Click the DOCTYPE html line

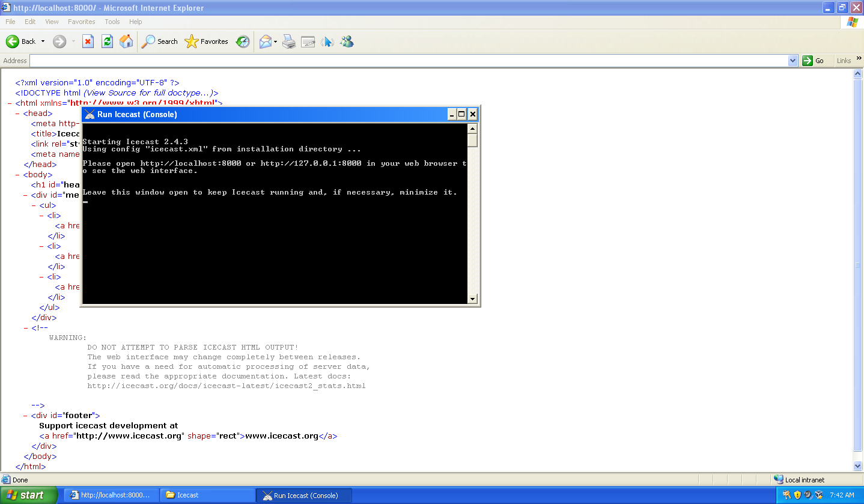coord(117,93)
